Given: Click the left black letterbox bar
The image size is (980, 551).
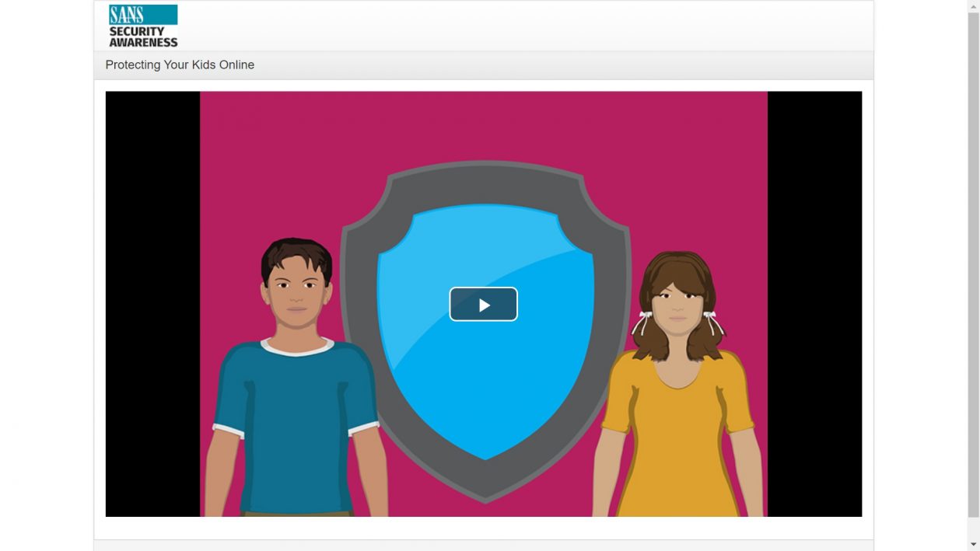Looking at the screenshot, I should [152, 303].
